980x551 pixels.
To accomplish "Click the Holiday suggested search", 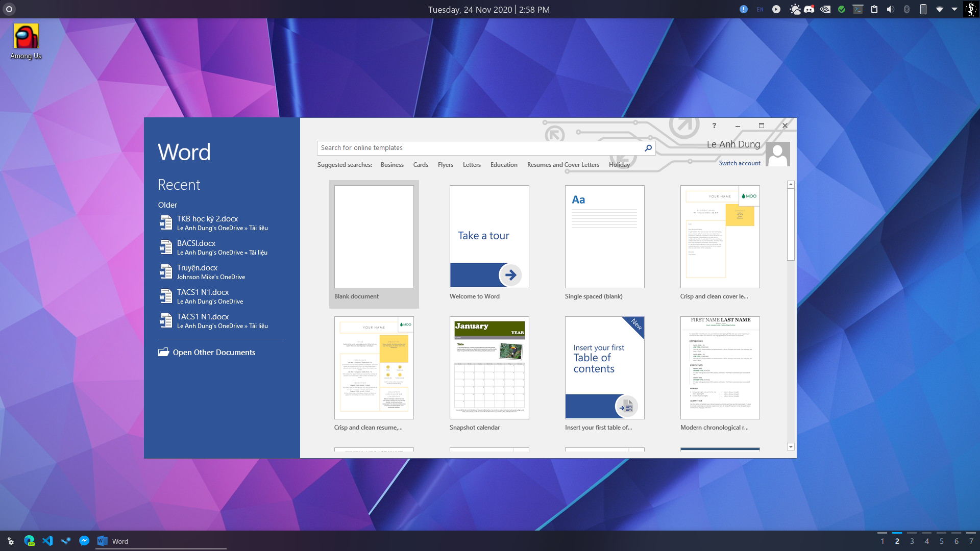I will pyautogui.click(x=619, y=165).
